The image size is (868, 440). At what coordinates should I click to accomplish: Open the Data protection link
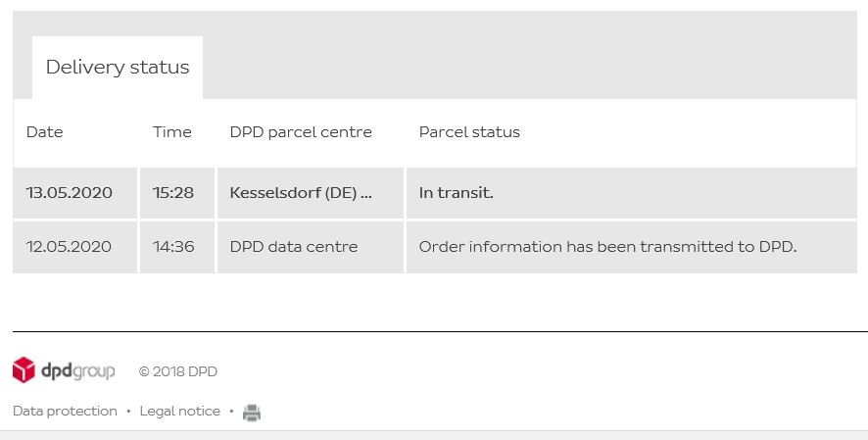(x=65, y=412)
